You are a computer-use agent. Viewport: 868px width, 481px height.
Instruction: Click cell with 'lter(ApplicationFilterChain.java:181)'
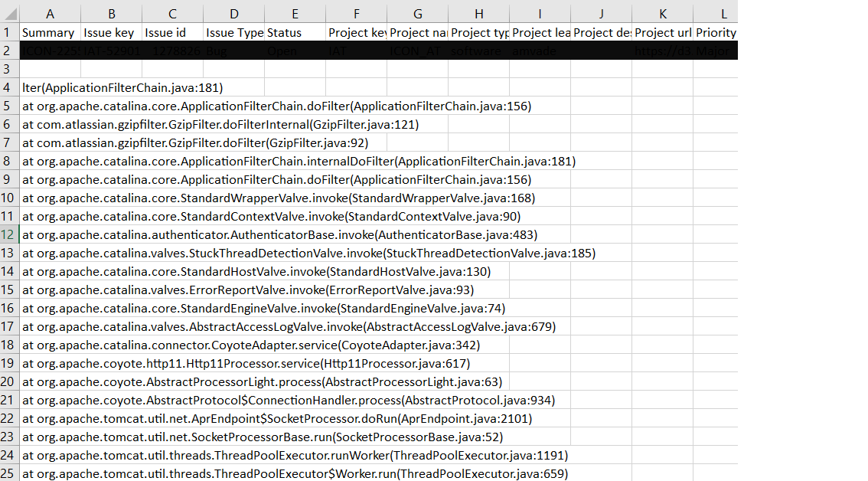122,87
